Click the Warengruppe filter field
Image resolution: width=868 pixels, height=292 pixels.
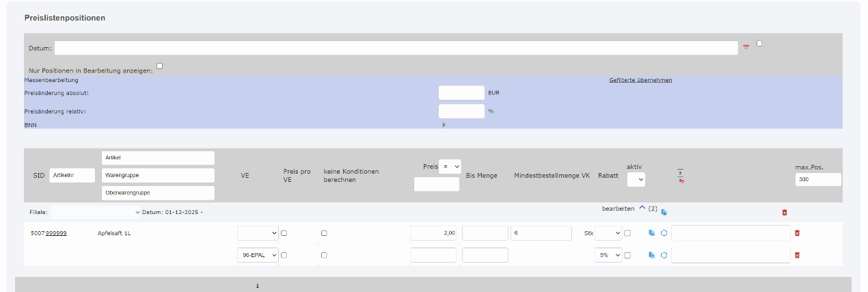(x=157, y=176)
